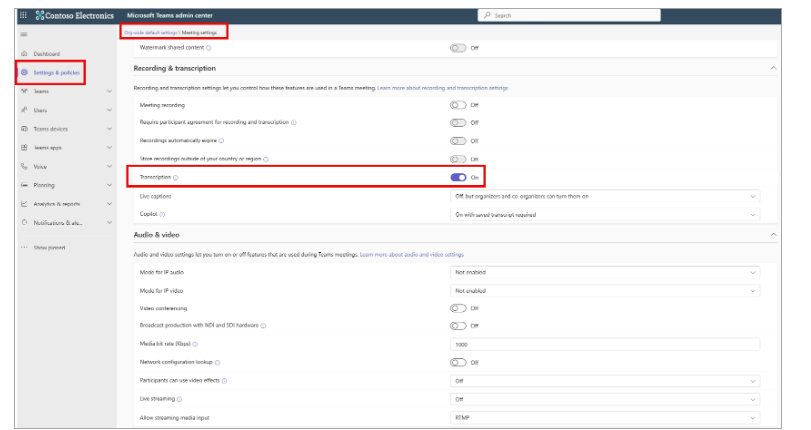Enable Video conferencing toggle
This screenshot has height=430, width=811.
[458, 308]
